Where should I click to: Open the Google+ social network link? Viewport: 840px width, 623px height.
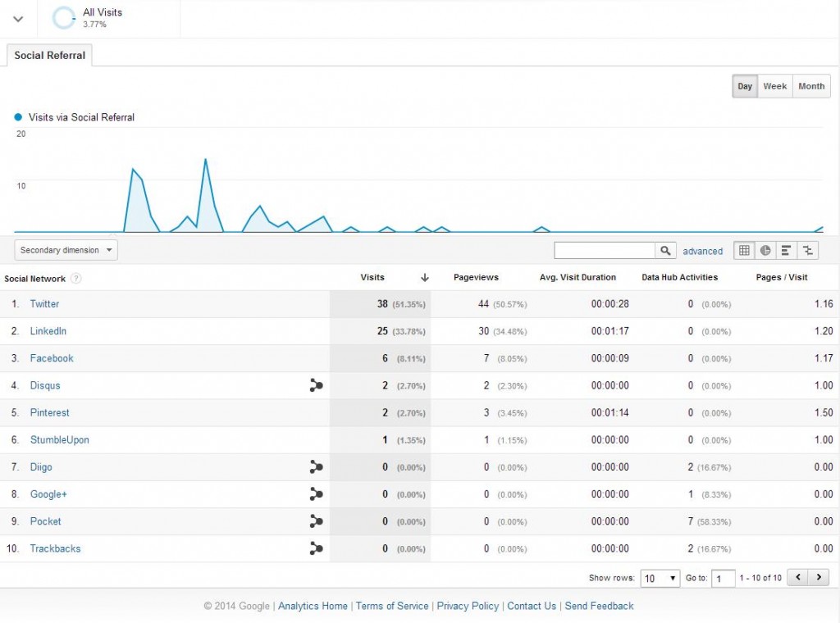(48, 494)
